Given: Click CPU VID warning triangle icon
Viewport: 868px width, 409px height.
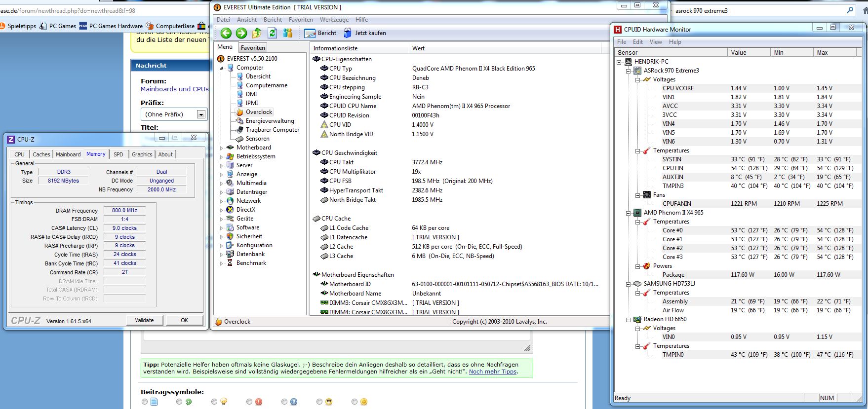Looking at the screenshot, I should tap(324, 125).
